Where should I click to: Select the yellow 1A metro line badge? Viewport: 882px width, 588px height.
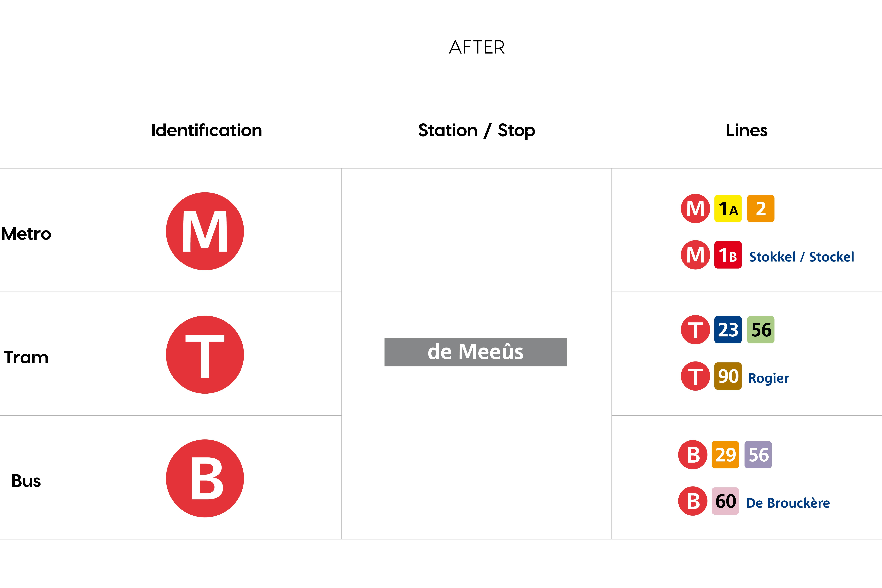[728, 209]
